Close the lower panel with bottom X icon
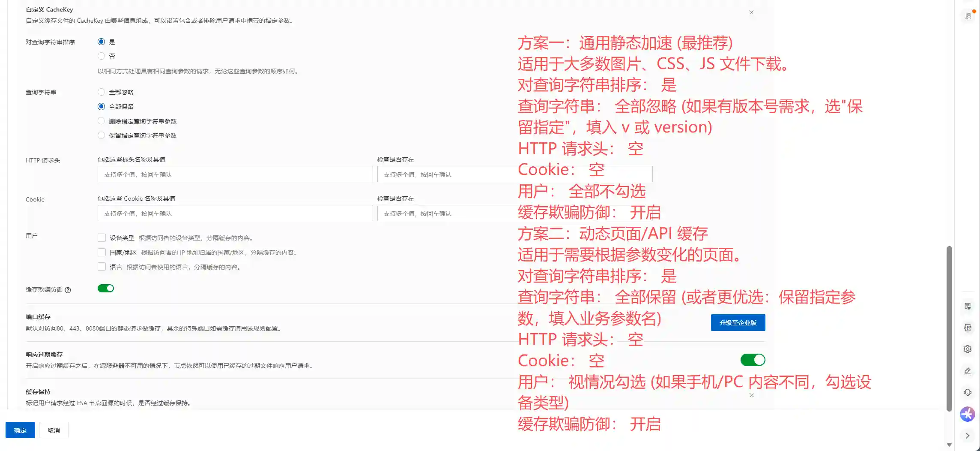The height and width of the screenshot is (451, 980). (x=751, y=395)
